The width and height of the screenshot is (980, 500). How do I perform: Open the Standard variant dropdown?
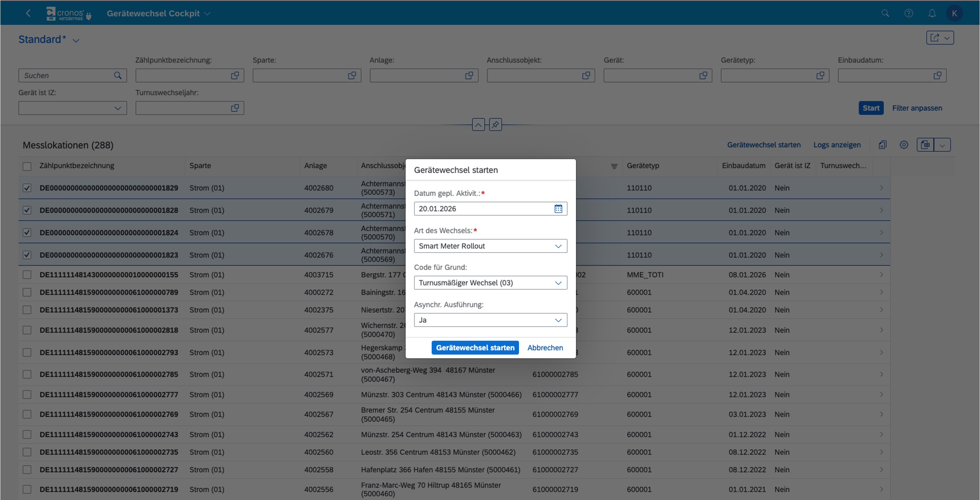tap(76, 40)
